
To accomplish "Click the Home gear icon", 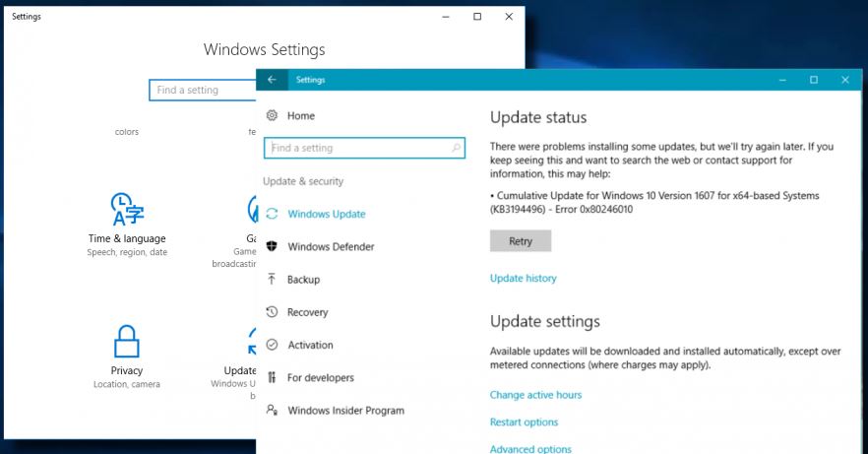I will 272,116.
